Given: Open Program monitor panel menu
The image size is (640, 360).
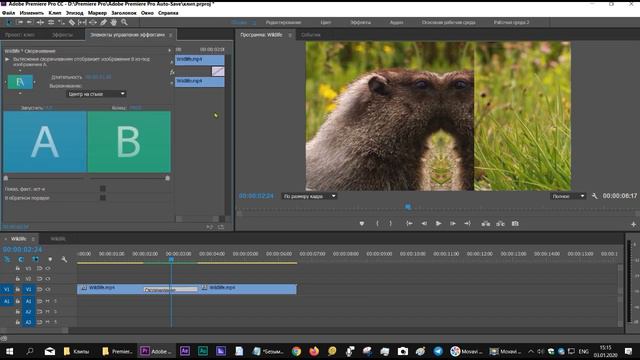Looking at the screenshot, I should tap(290, 35).
